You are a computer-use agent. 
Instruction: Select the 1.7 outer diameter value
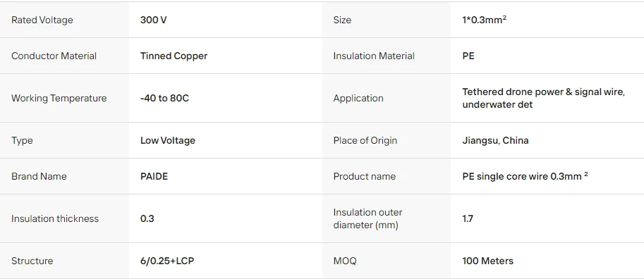468,218
